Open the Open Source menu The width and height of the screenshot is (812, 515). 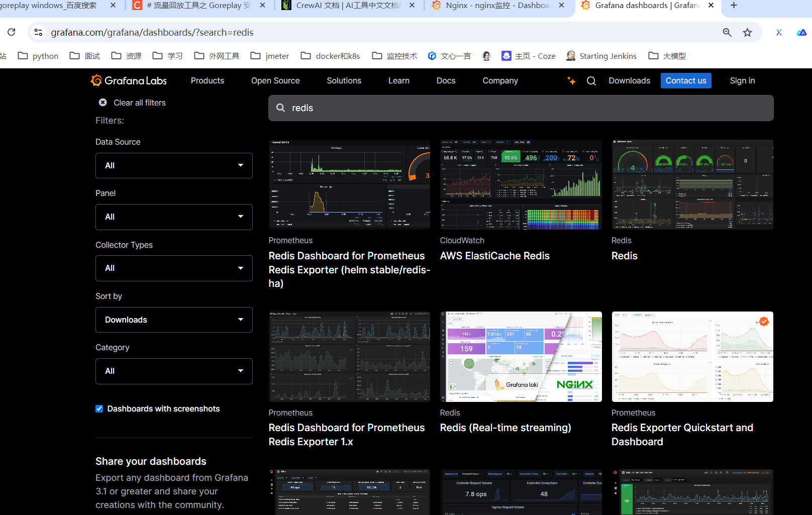(x=275, y=80)
